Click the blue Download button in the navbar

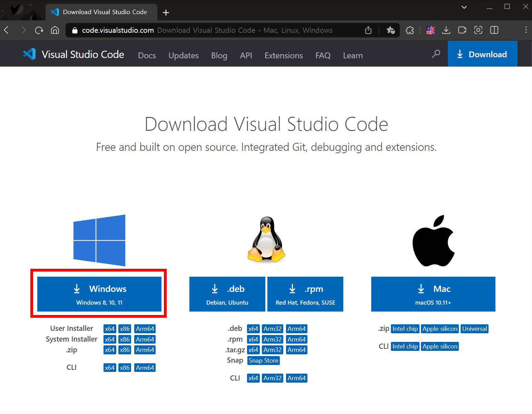(x=482, y=54)
